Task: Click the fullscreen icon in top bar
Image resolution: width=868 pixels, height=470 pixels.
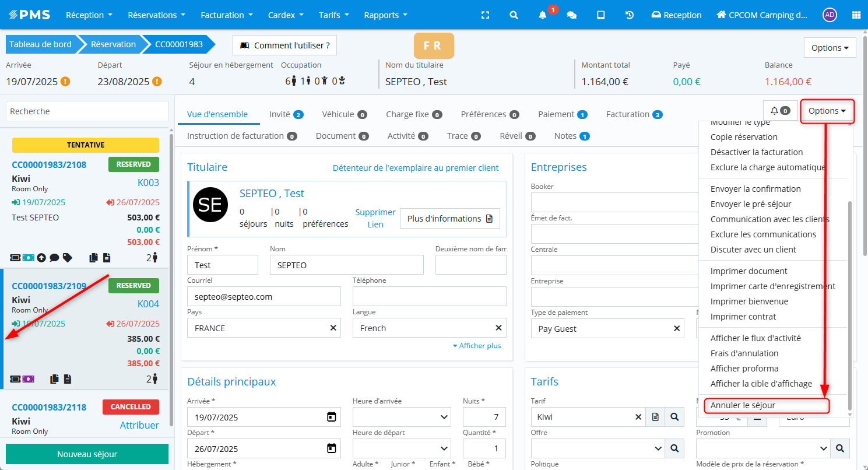Action: tap(485, 15)
